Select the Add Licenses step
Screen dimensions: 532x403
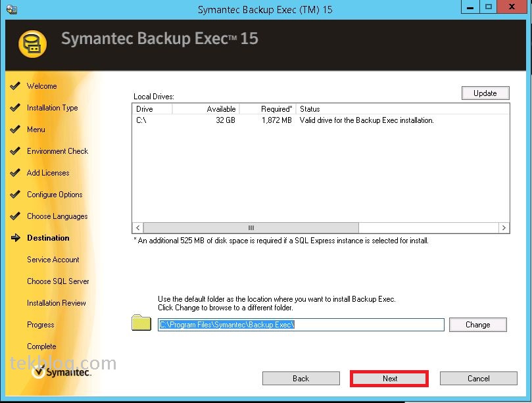pos(48,173)
